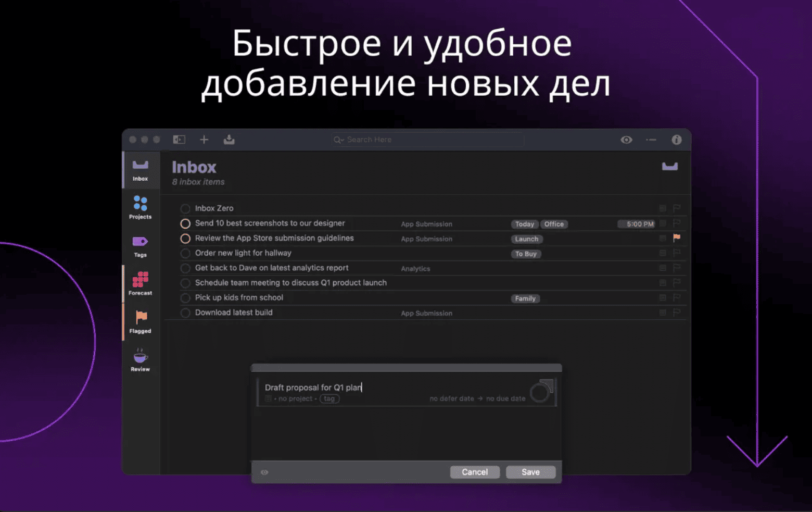
Task: Select the 'Launch' tag pill
Action: coord(527,239)
